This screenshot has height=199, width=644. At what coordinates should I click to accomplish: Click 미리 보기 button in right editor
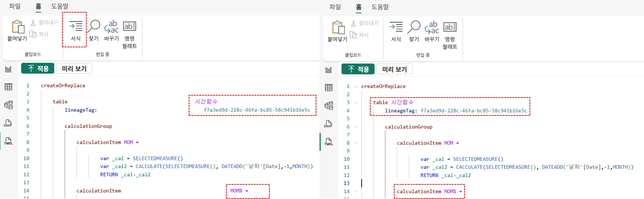394,69
